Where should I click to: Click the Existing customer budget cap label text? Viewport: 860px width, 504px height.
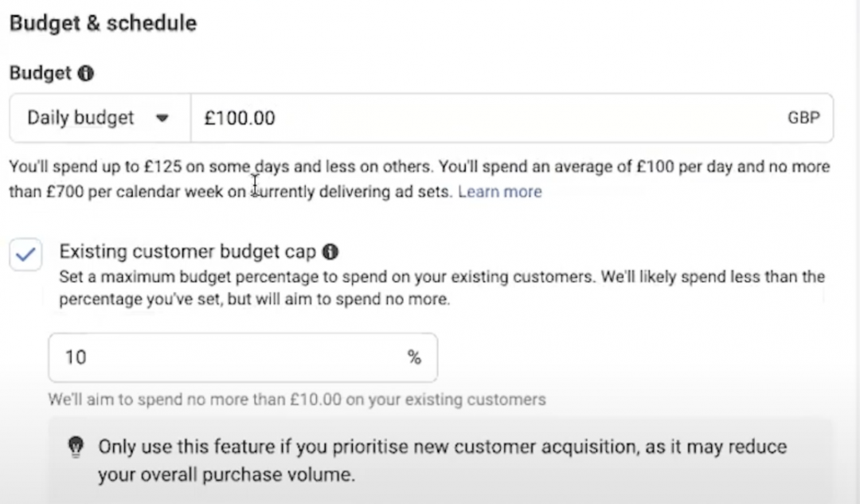click(188, 251)
